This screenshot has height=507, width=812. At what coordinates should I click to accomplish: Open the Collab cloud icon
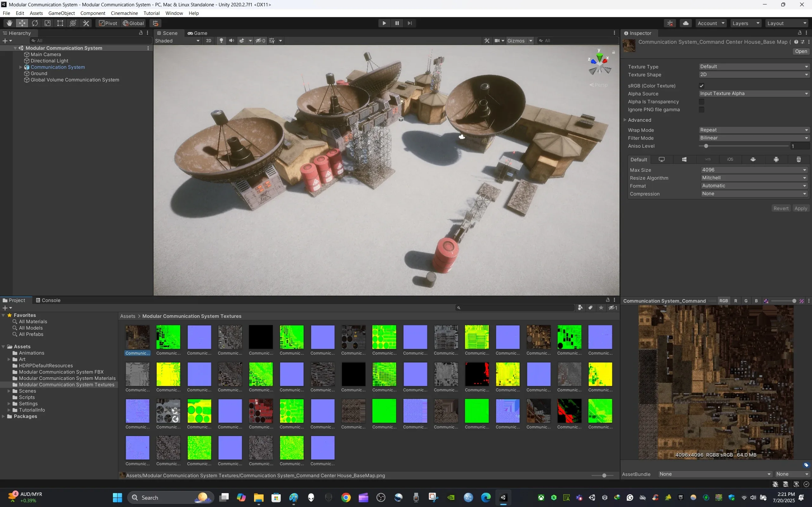click(x=685, y=23)
